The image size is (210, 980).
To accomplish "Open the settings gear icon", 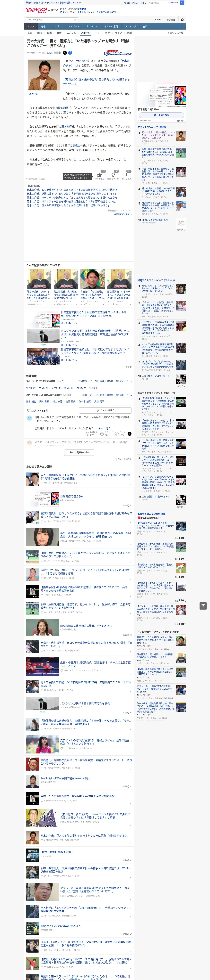I will [x=182, y=20].
